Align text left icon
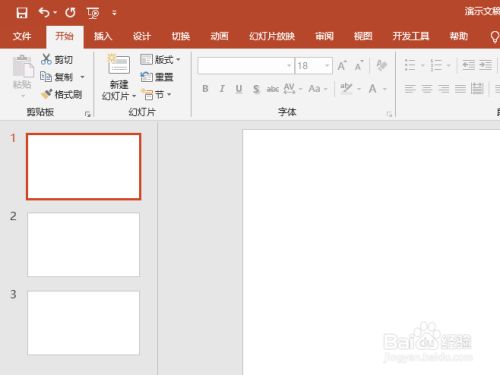500x375 pixels. tap(410, 89)
